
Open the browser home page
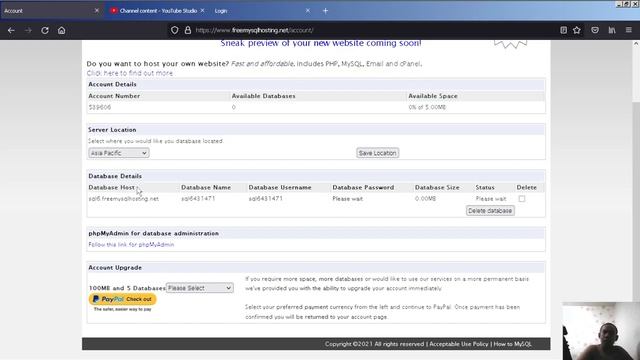62,30
